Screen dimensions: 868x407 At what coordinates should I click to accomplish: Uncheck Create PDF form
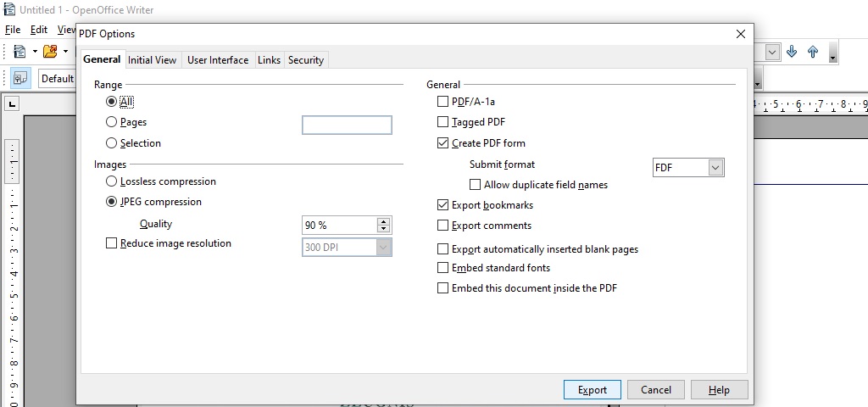442,142
